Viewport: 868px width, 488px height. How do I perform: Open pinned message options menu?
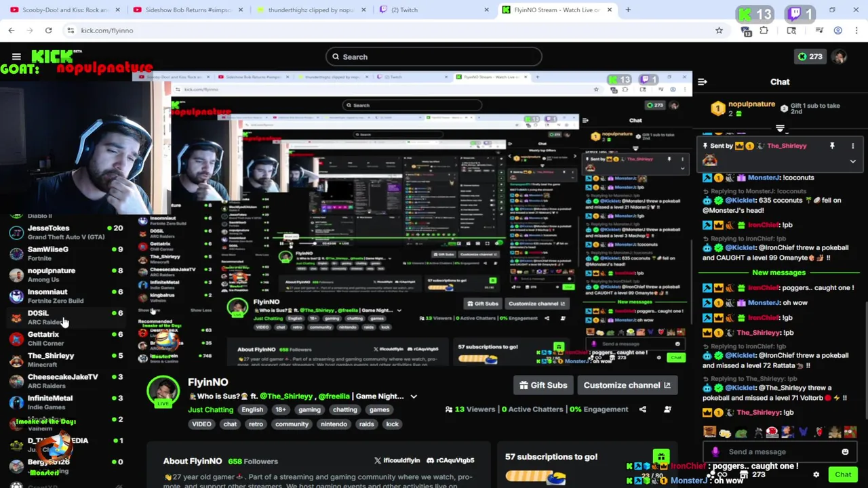(853, 146)
